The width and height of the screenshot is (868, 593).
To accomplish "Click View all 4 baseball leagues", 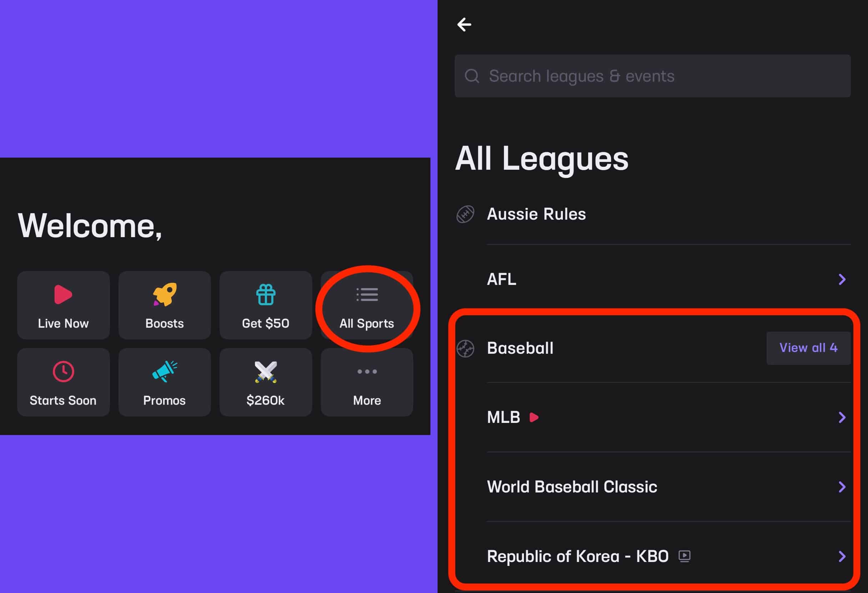I will coord(808,348).
